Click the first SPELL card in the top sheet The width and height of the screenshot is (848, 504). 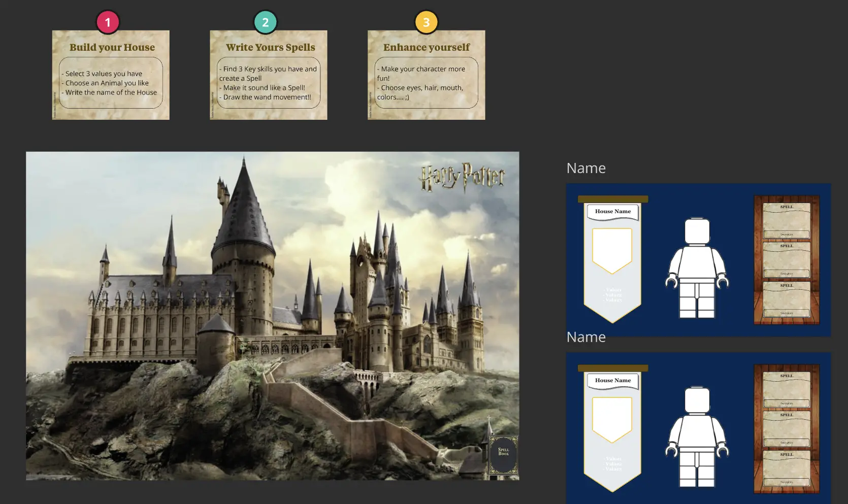coord(787,221)
